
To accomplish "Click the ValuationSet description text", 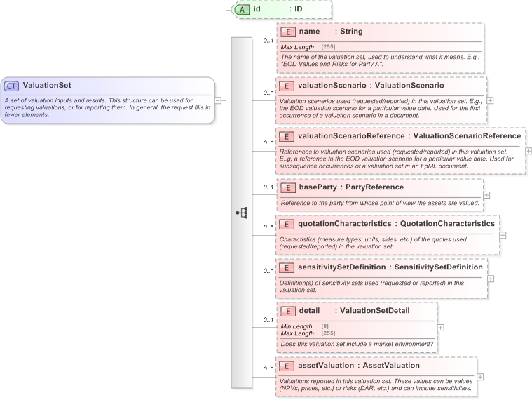I will pos(107,107).
